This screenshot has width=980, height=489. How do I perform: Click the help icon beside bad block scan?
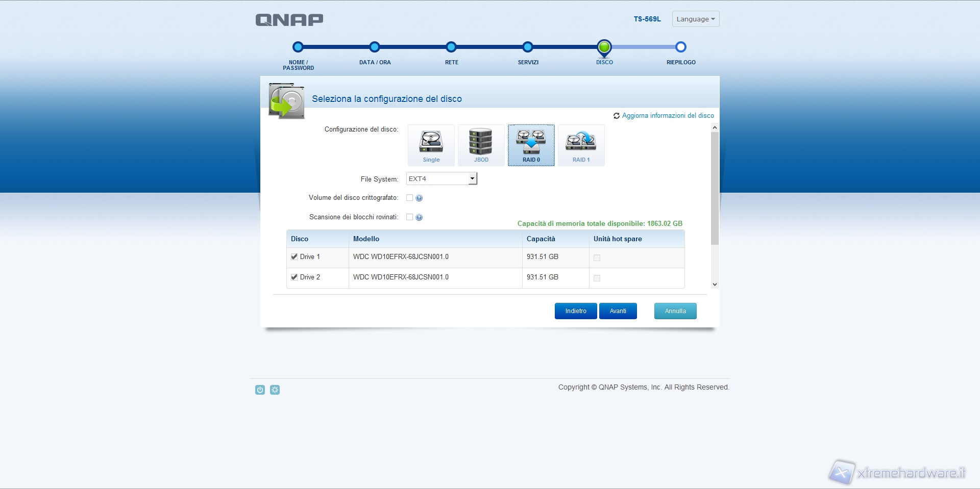419,218
